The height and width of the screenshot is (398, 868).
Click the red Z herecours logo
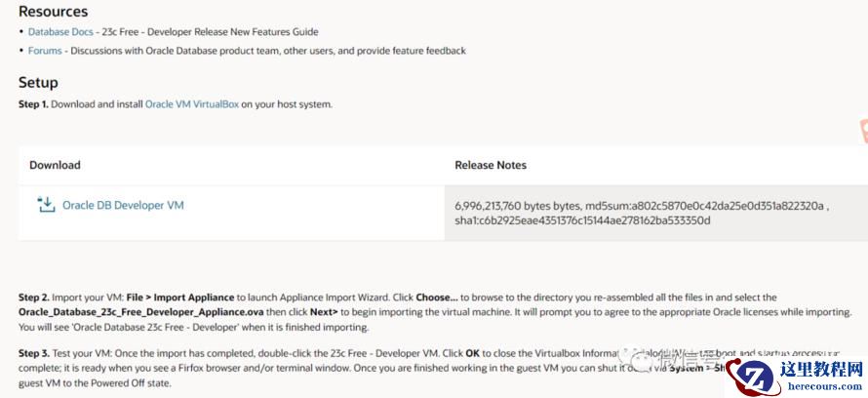click(x=752, y=378)
